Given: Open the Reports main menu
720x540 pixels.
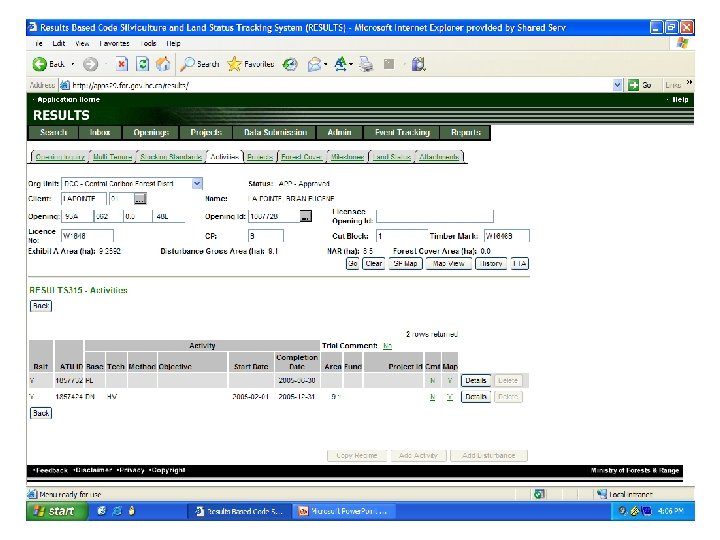Looking at the screenshot, I should point(466,132).
